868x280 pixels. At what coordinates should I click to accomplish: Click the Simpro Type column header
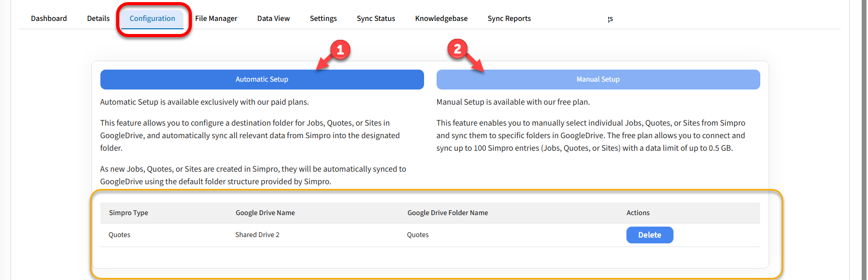pyautogui.click(x=129, y=213)
